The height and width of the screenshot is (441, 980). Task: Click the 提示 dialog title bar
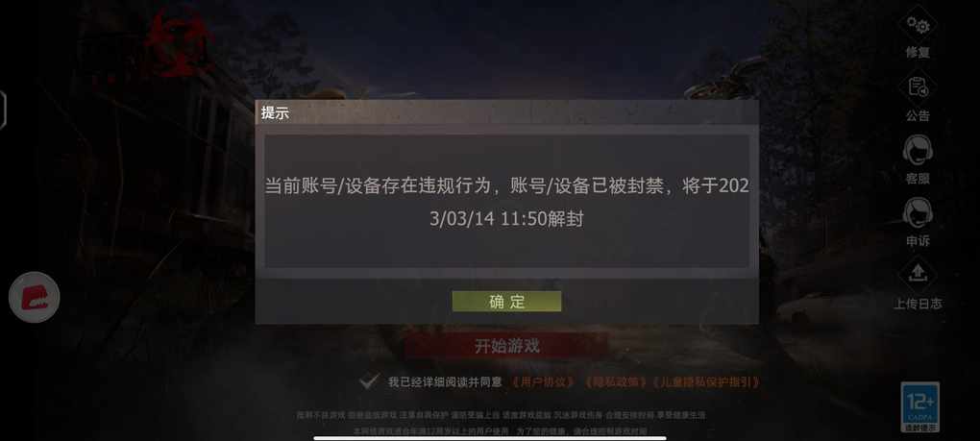click(x=507, y=113)
